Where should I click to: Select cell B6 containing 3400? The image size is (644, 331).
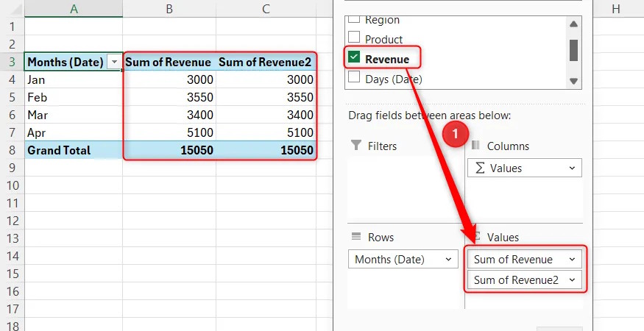pyautogui.click(x=169, y=115)
